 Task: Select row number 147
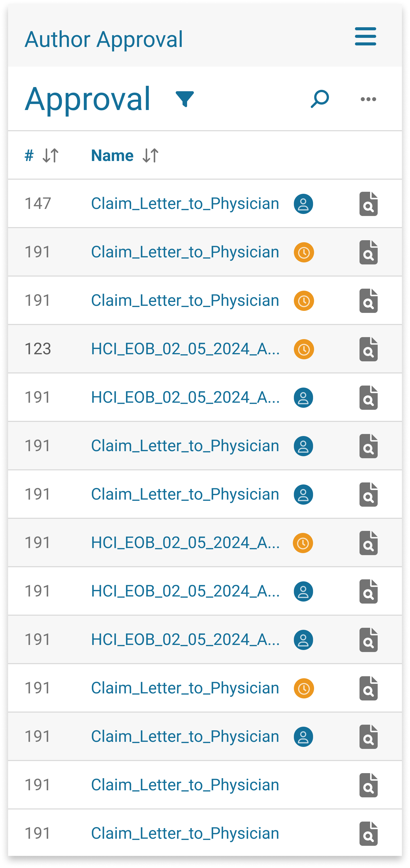38,204
